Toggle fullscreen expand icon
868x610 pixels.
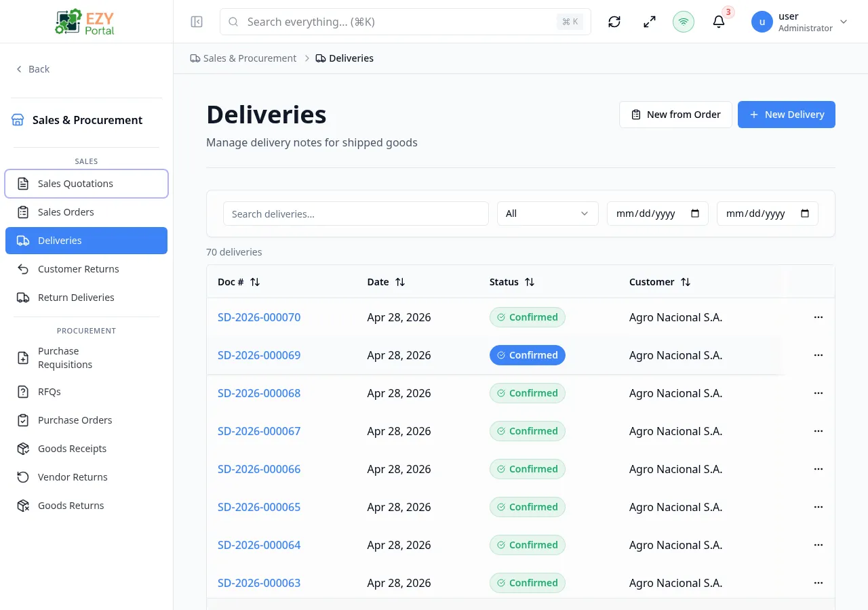pos(650,22)
